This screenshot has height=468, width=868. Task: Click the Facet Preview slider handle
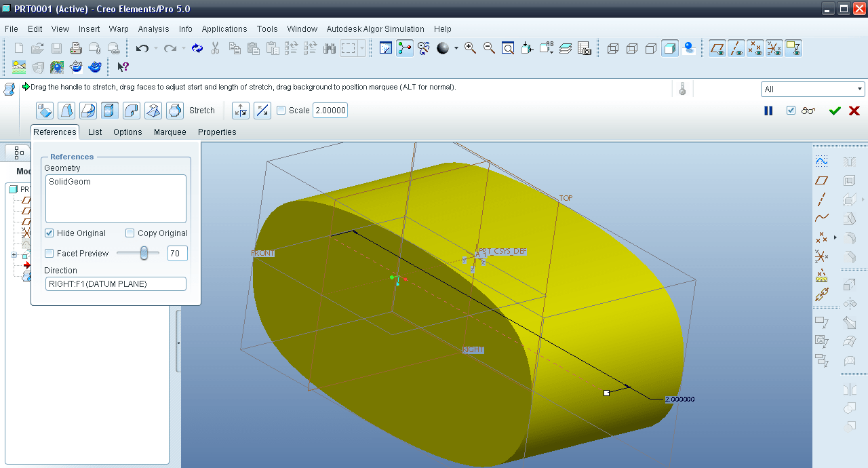pyautogui.click(x=144, y=253)
